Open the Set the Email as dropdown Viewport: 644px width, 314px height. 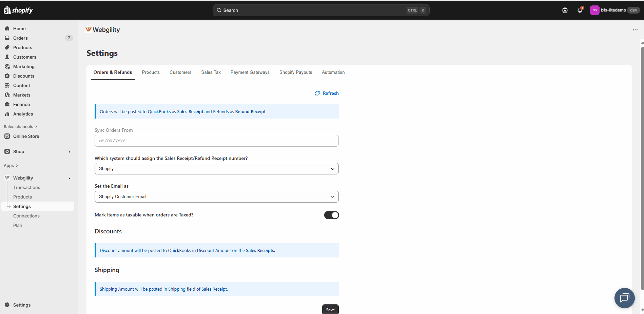click(216, 197)
